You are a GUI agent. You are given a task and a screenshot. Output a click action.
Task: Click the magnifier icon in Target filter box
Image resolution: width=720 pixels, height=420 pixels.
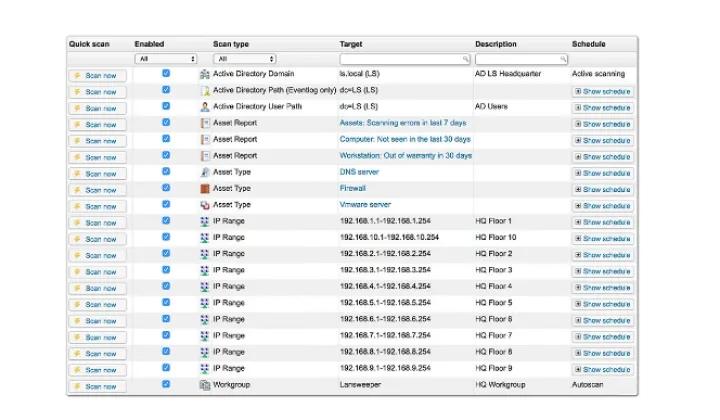[465, 59]
